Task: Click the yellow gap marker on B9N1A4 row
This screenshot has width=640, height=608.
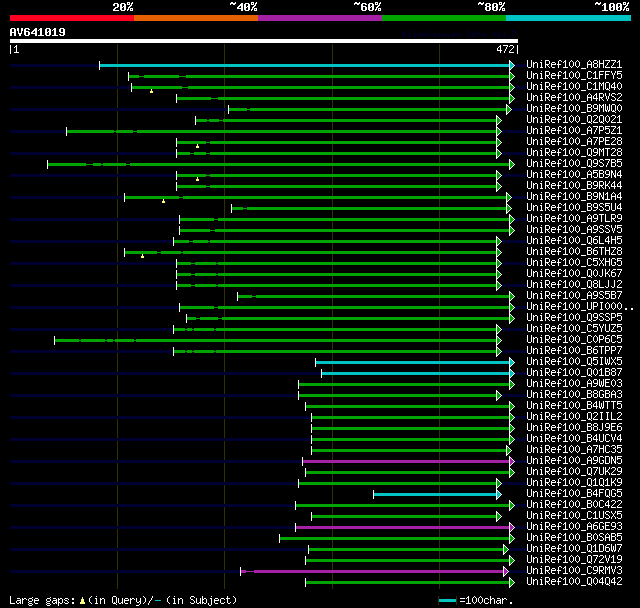Action: (163, 201)
